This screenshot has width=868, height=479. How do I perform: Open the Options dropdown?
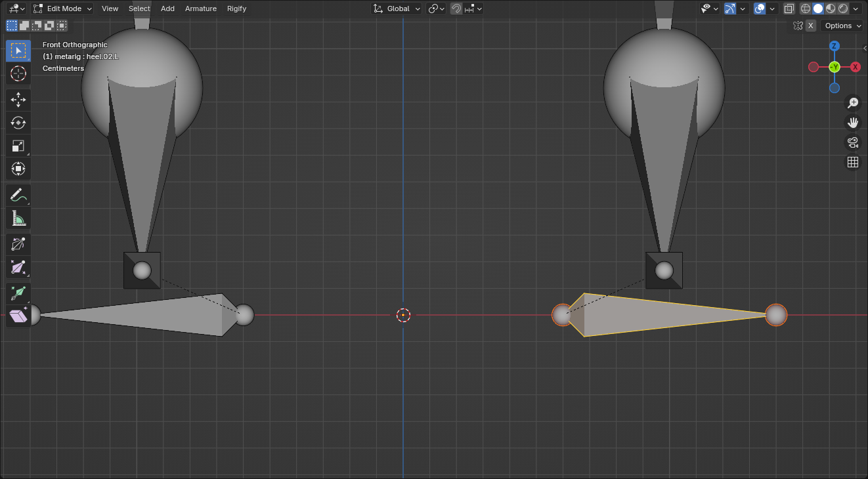click(x=842, y=26)
